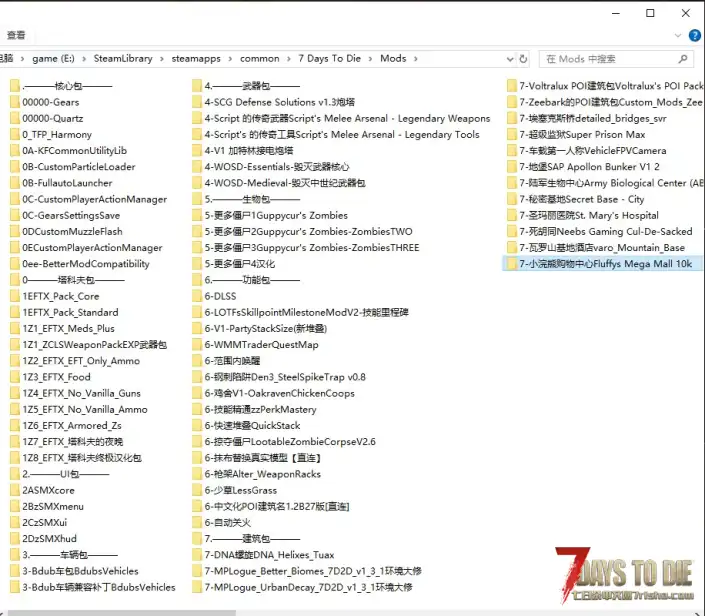
Task: Select 1Z4_EFTX_No_Vanilla_Guns folder name
Action: (81, 393)
